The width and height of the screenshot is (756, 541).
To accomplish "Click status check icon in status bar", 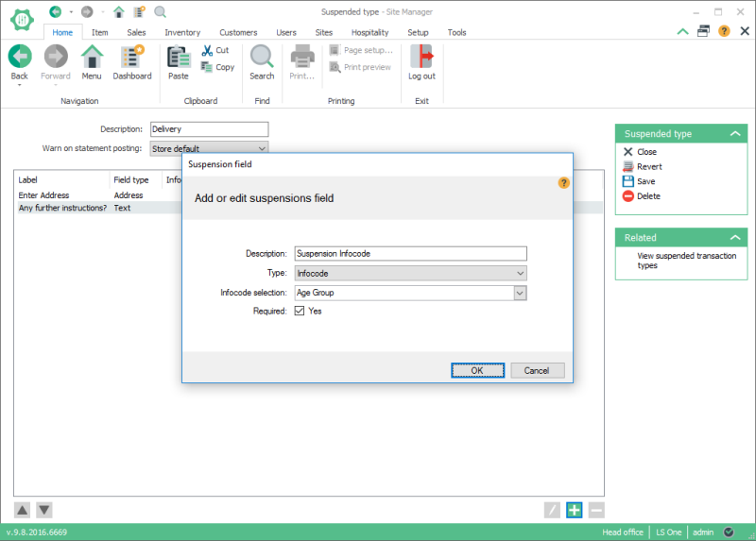I will pos(729,532).
